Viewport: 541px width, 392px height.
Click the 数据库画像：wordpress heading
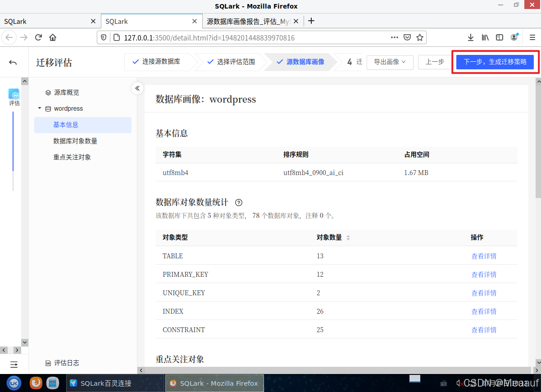(206, 99)
